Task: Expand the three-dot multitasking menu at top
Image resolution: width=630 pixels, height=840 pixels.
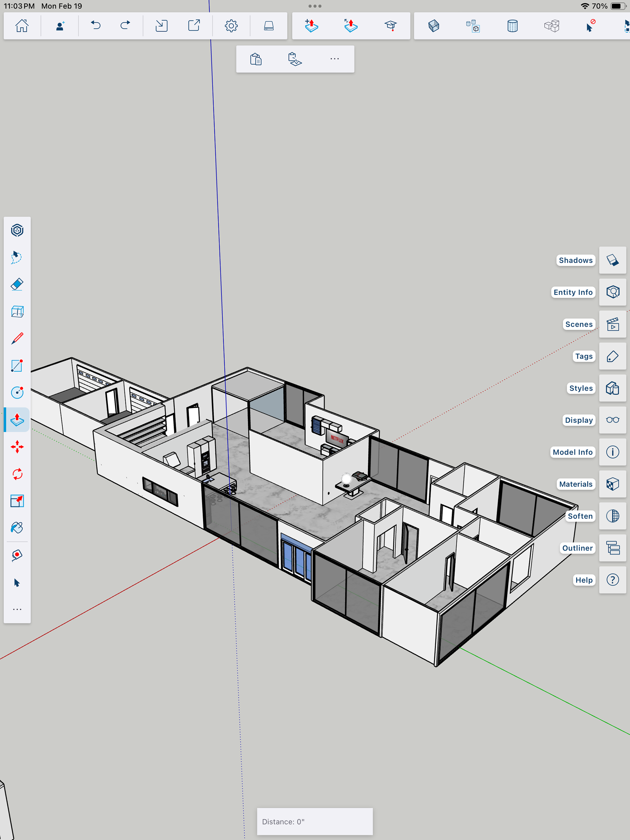Action: pyautogui.click(x=315, y=6)
